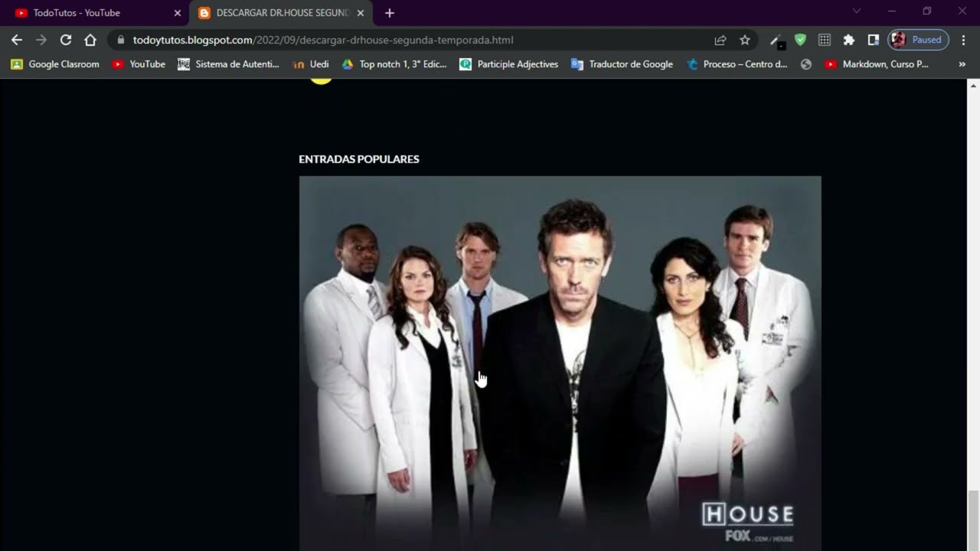The image size is (980, 551).
Task: Click the House cast promotional image
Action: 560,360
